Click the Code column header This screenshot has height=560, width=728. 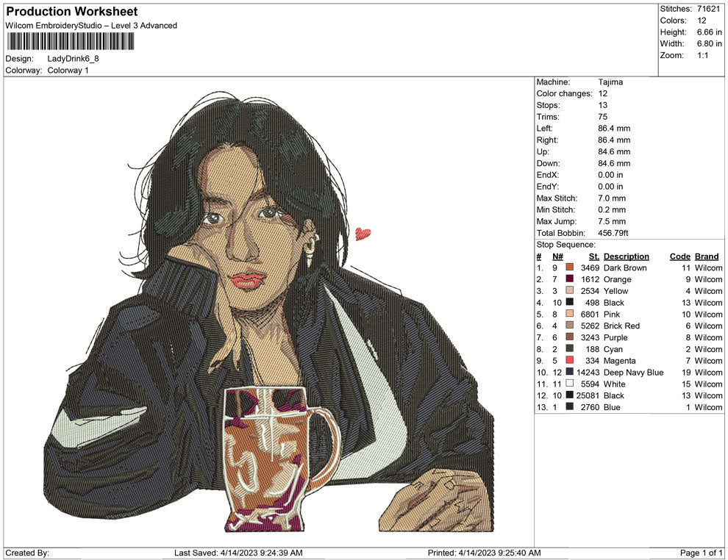pos(679,256)
